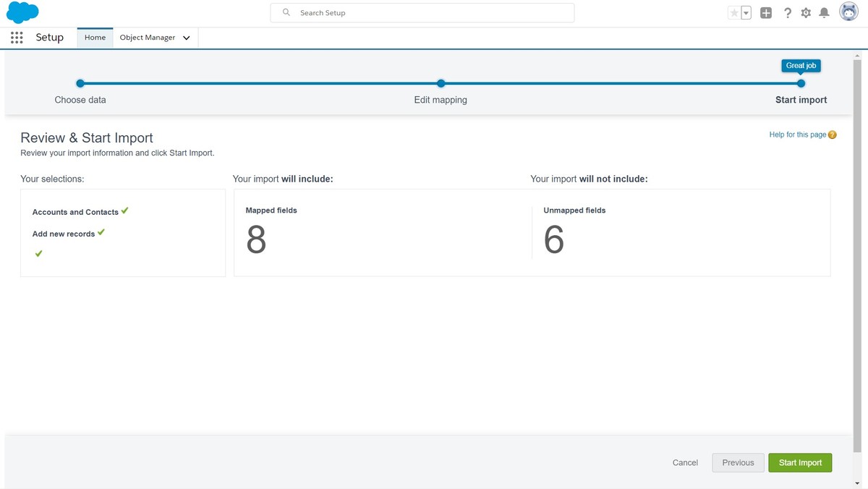Image resolution: width=868 pixels, height=489 pixels.
Task: Select the 'Choose data' progress step dot
Action: 80,83
